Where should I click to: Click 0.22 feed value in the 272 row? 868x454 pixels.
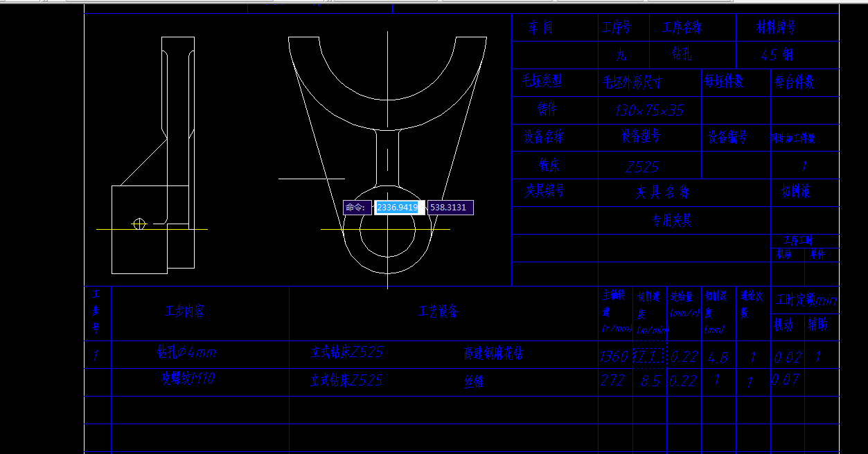point(683,381)
